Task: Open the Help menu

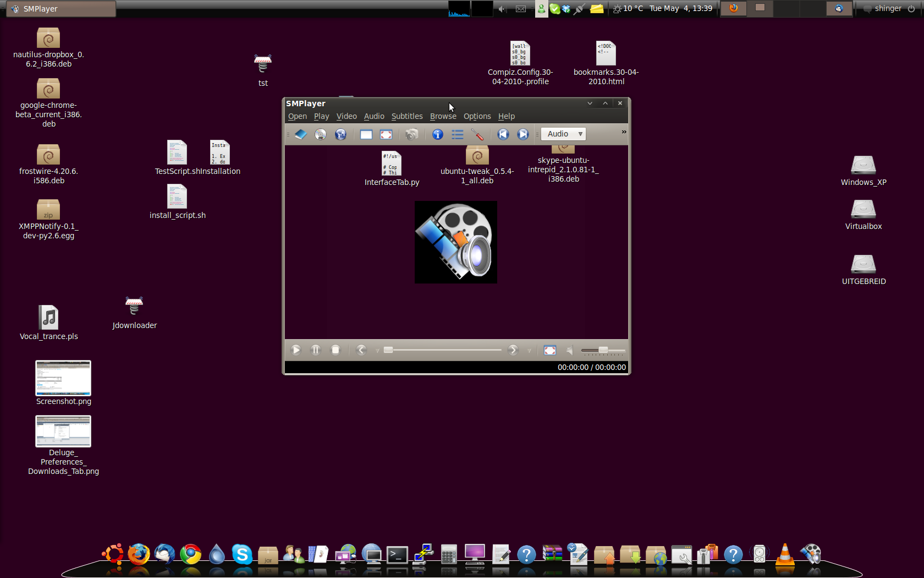Action: [507, 116]
